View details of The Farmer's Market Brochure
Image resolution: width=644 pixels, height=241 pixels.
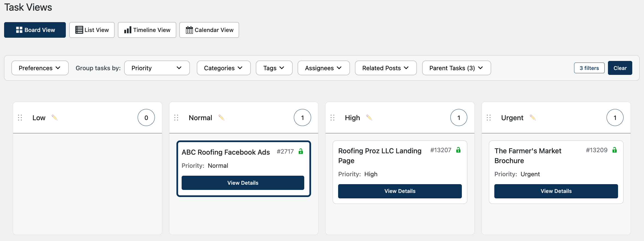pos(556,191)
